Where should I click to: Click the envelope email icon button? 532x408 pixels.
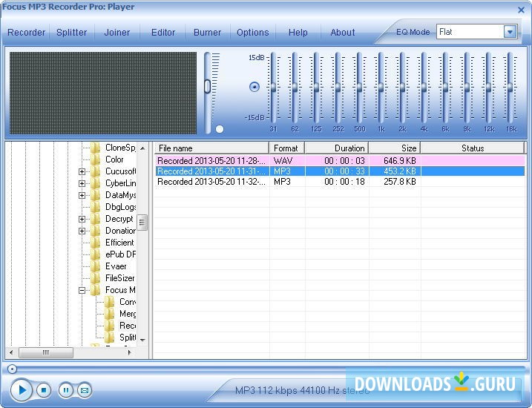point(85,389)
